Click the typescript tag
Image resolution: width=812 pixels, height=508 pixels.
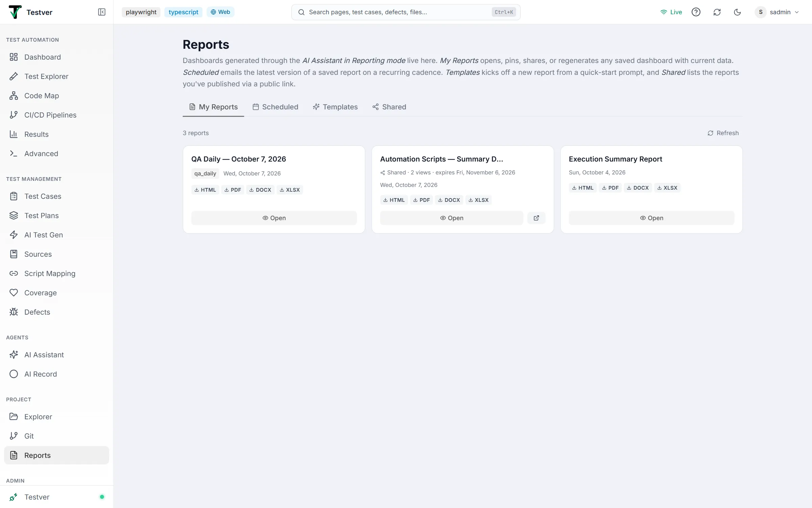tap(183, 12)
